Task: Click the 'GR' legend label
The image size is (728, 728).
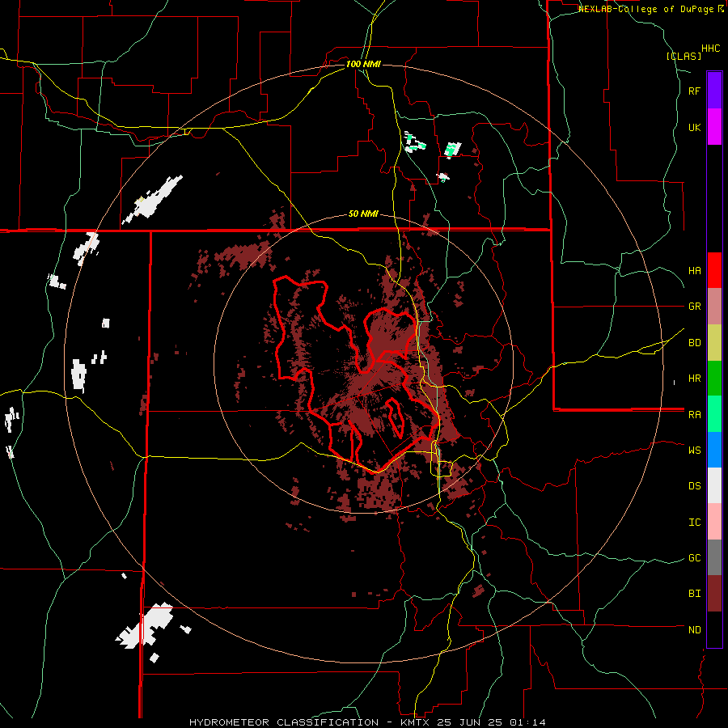Action: (x=694, y=307)
